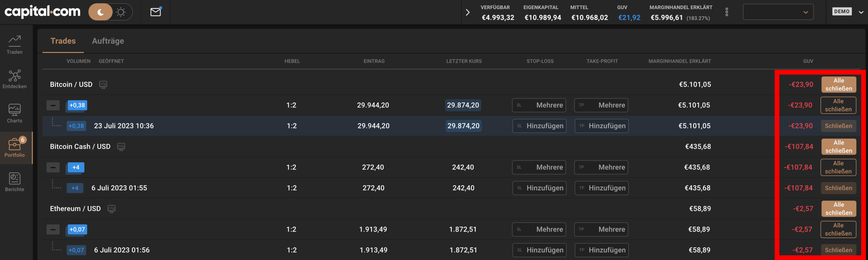The width and height of the screenshot is (868, 260).
Task: Add take-profit to 6 Juli 2023 01:56 trade
Action: tap(602, 250)
